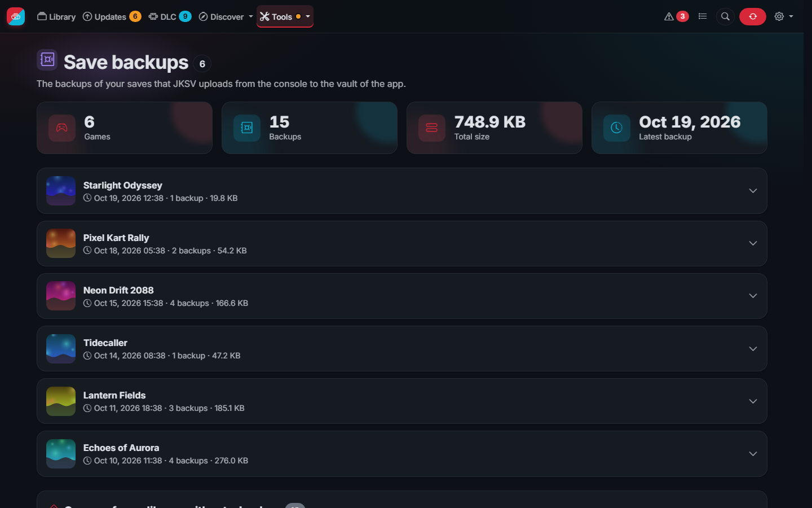This screenshot has width=812, height=508.
Task: Click the vault icon on the Backups card
Action: click(x=247, y=128)
